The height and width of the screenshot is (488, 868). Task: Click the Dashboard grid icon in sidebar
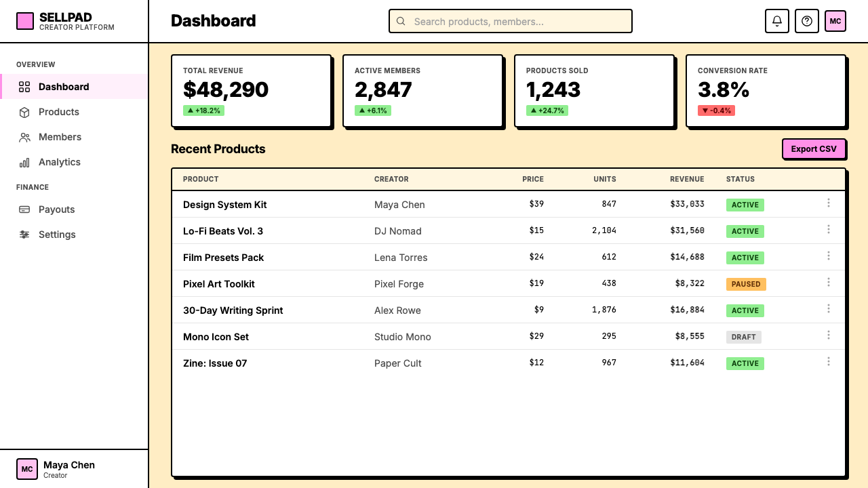[24, 87]
